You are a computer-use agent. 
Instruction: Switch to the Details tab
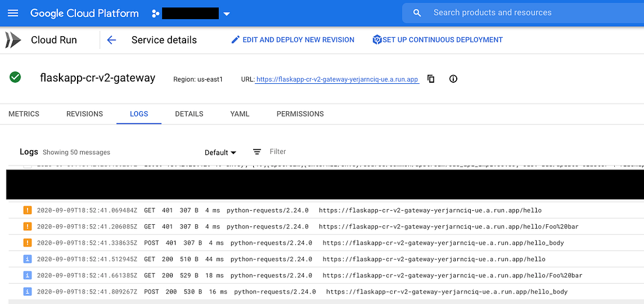tap(189, 114)
